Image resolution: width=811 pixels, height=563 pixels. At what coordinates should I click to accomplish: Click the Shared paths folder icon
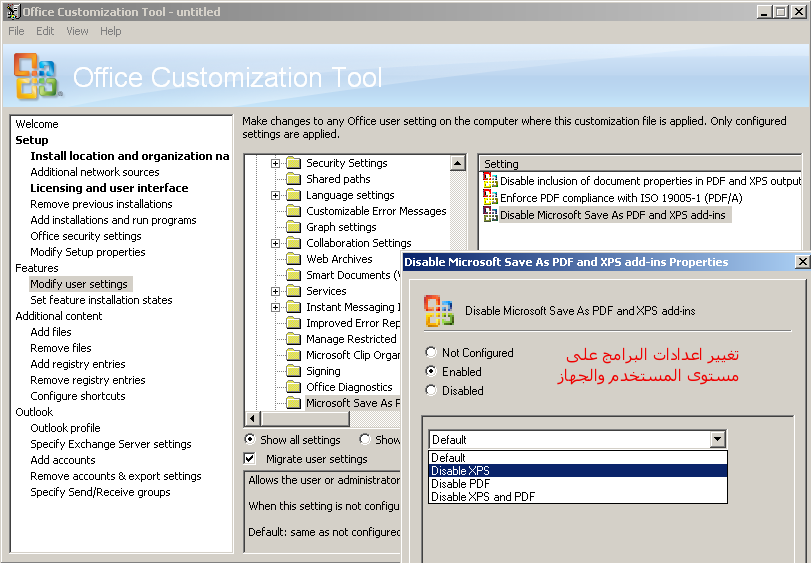coord(294,179)
